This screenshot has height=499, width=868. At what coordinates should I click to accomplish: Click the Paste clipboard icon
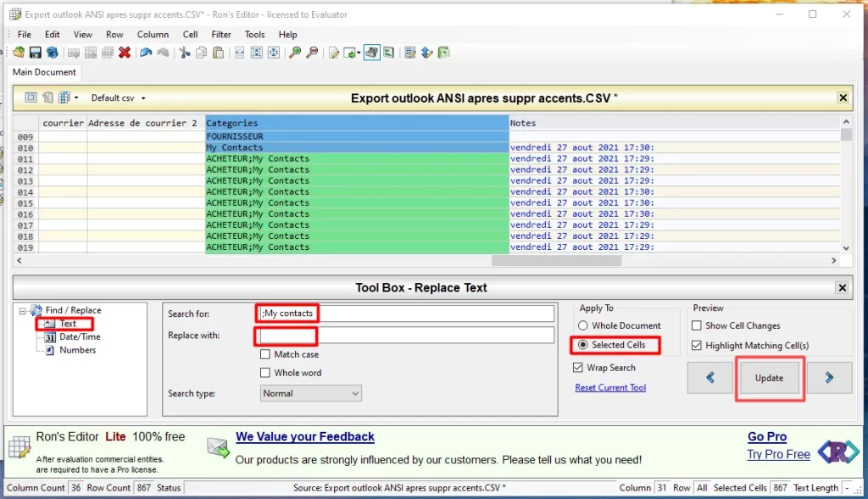[219, 53]
